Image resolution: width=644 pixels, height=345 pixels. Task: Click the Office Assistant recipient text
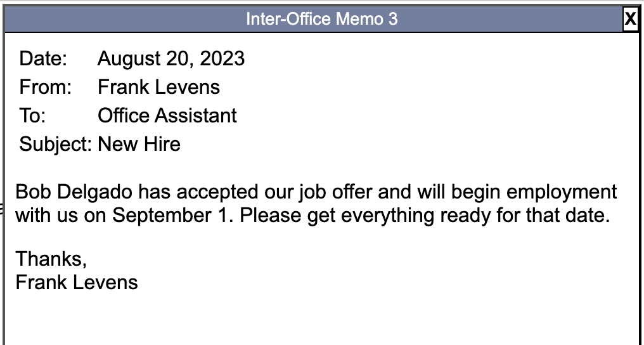point(167,115)
